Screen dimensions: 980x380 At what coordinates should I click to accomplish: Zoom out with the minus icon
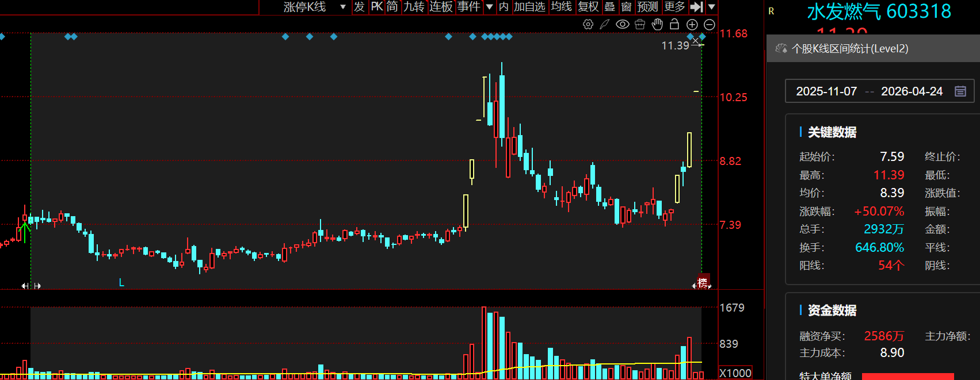(x=710, y=24)
